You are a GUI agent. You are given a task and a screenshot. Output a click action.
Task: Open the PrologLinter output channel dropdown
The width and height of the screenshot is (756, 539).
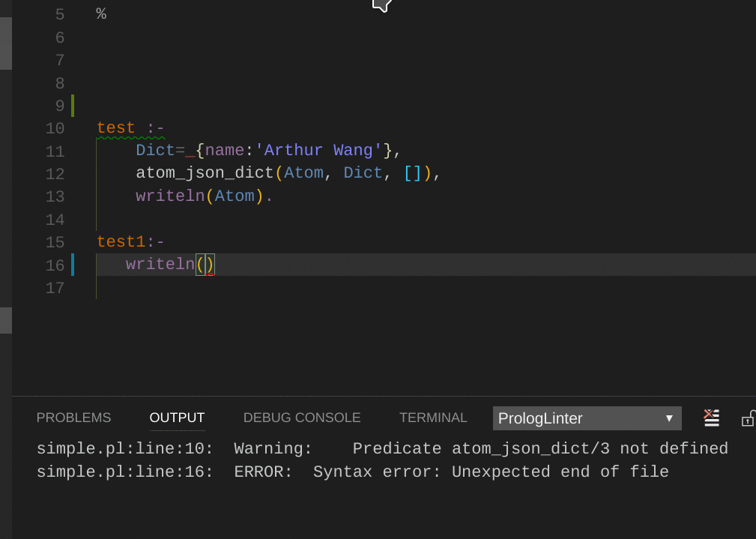[x=587, y=418]
